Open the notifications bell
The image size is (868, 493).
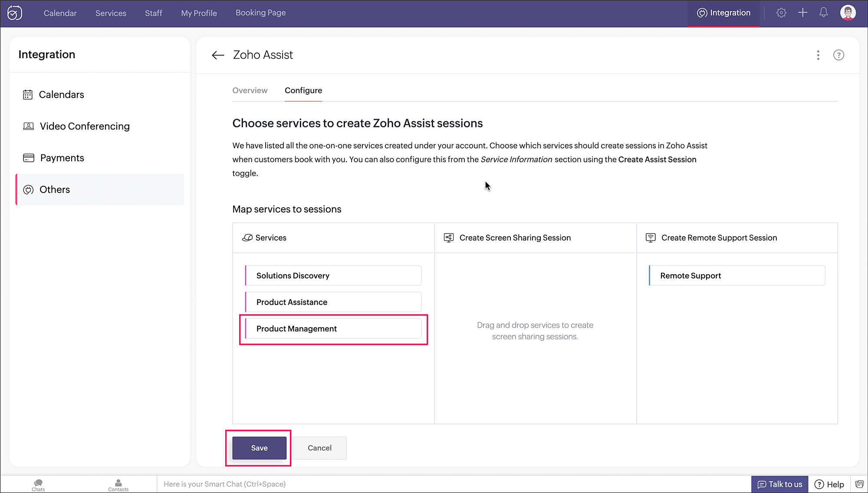click(823, 13)
